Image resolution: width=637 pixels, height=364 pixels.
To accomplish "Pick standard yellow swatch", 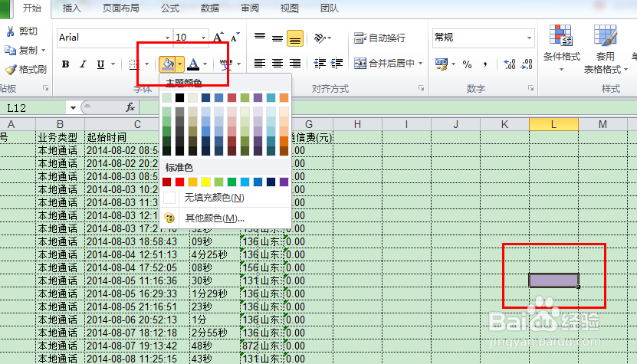I will [206, 182].
